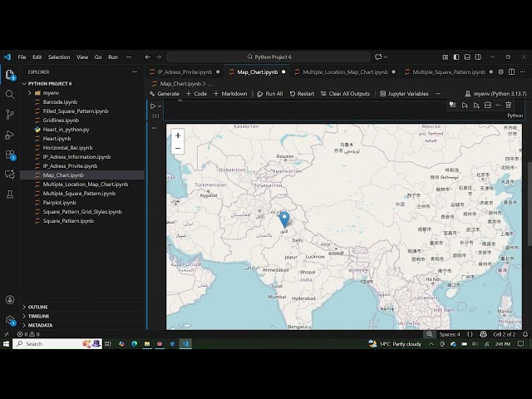The width and height of the screenshot is (532, 399).
Task: Click the Python Project 6 search box
Action: point(268,57)
